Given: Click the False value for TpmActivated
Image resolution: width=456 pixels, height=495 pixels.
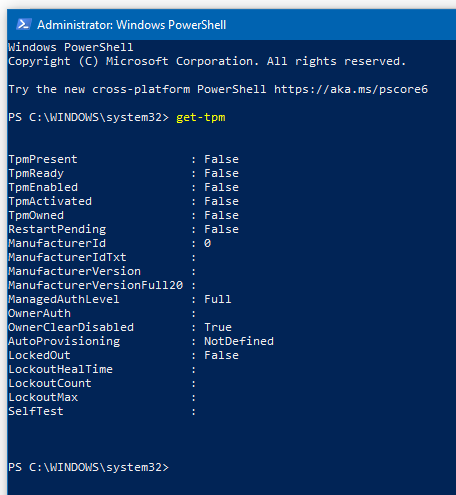Looking at the screenshot, I should 221,201.
